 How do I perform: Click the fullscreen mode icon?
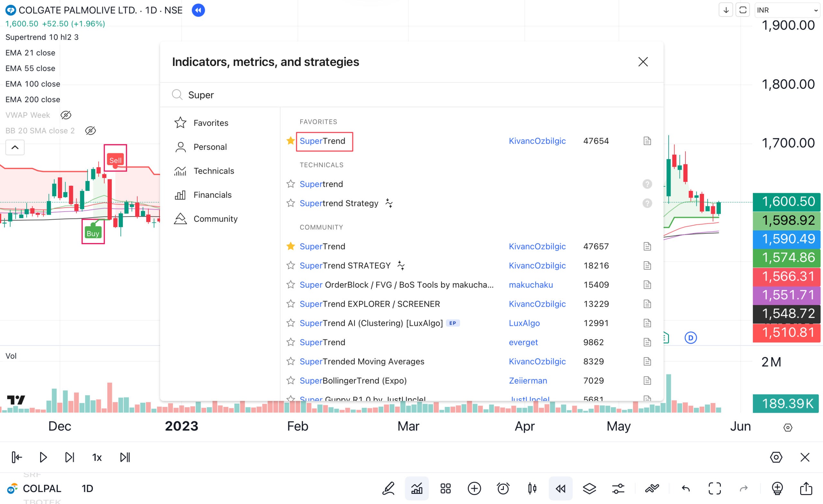pos(714,488)
